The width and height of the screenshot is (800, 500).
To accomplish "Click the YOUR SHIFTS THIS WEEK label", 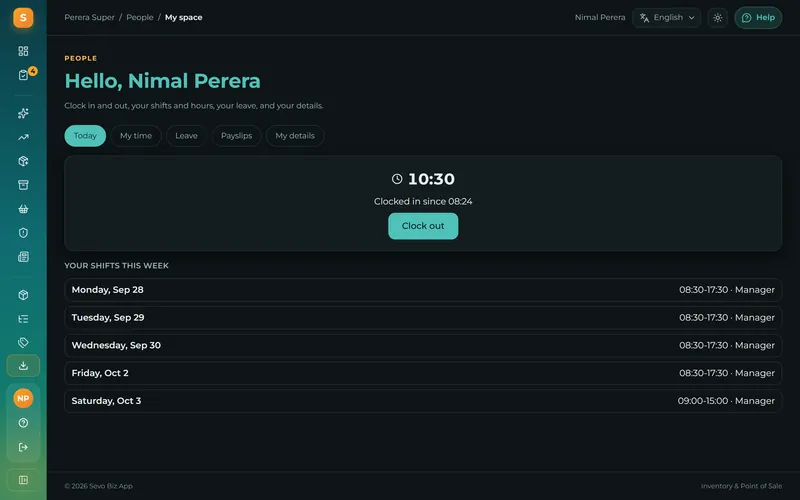I will [116, 266].
